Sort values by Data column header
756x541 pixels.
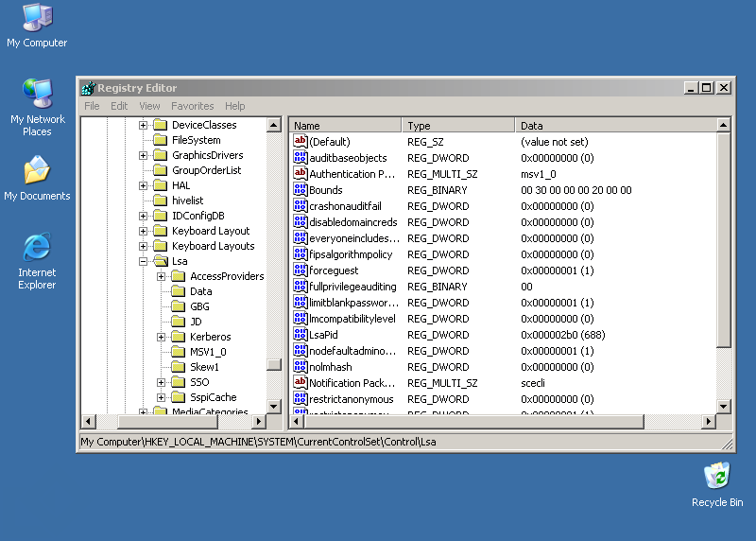coord(616,126)
